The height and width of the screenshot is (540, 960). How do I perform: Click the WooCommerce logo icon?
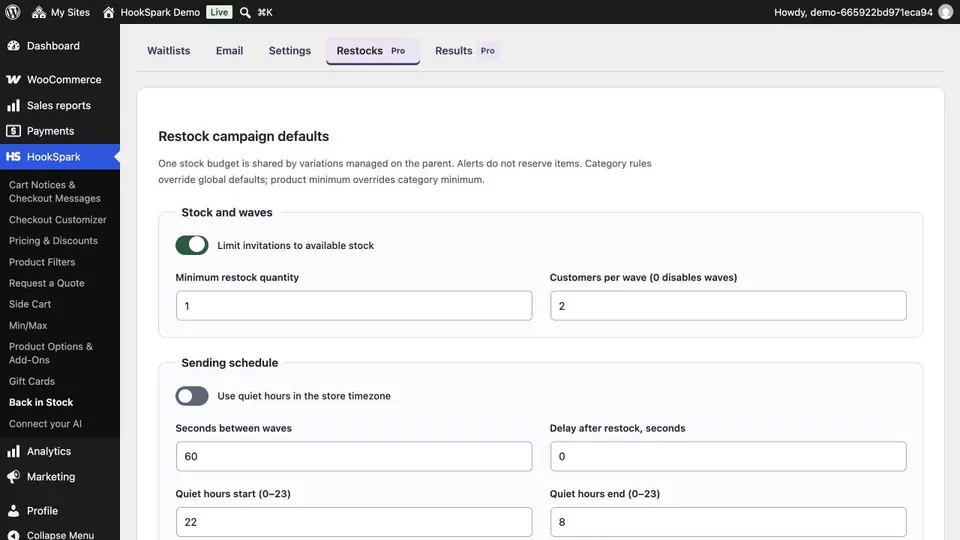click(13, 80)
